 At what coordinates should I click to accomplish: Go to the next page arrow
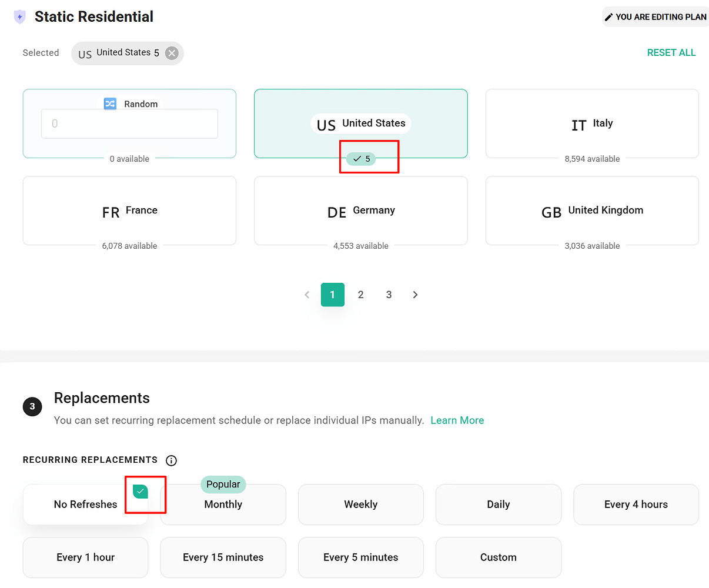(415, 295)
